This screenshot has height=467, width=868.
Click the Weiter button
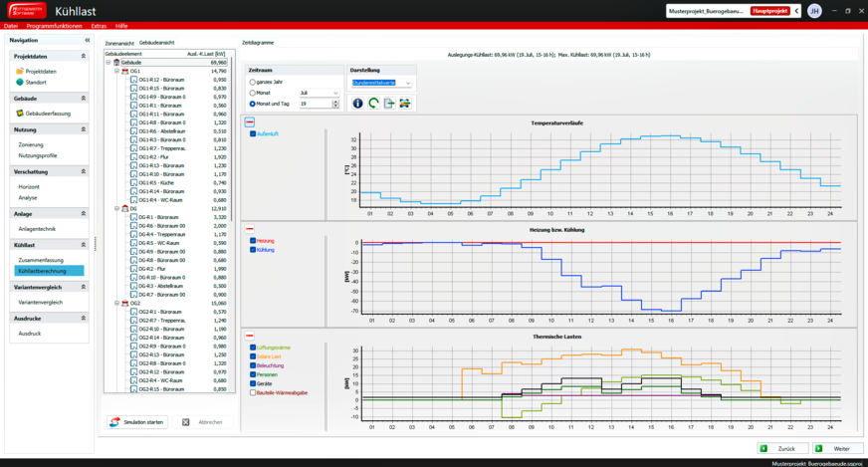(x=837, y=449)
